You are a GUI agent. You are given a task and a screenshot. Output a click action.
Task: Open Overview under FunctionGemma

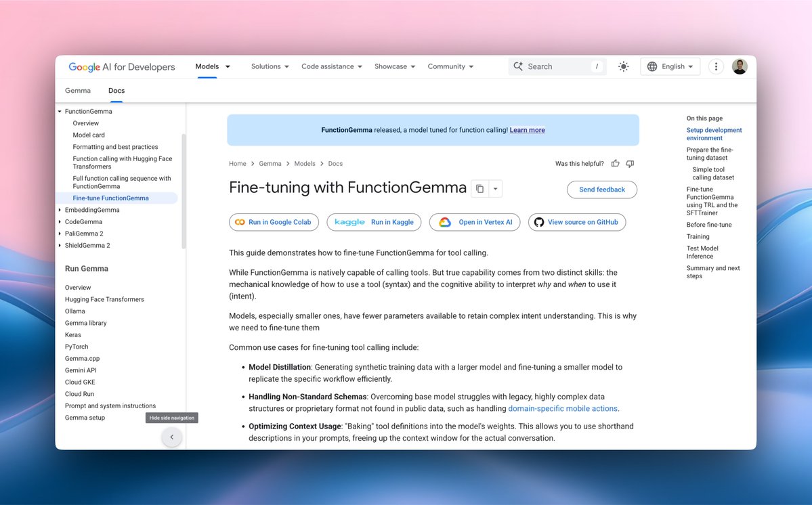point(85,123)
